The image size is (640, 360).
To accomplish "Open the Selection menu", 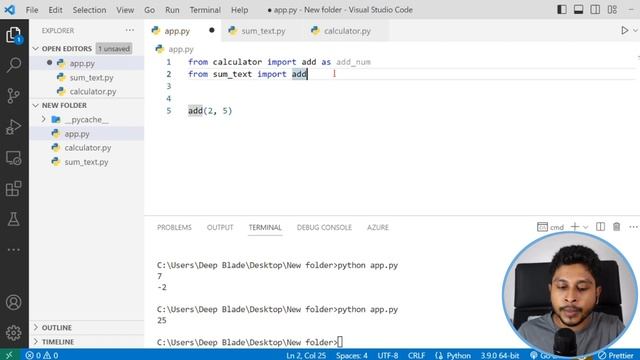I will (89, 10).
